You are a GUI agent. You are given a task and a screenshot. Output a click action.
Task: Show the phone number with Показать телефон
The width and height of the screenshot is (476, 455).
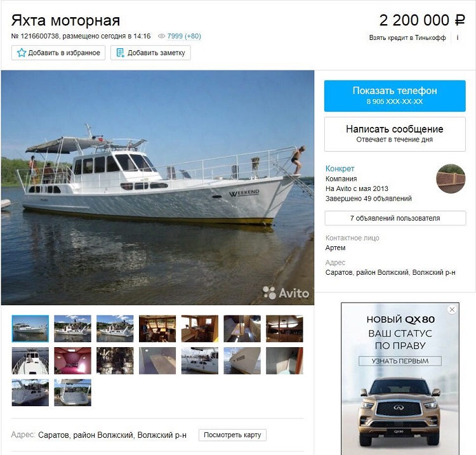pyautogui.click(x=395, y=96)
